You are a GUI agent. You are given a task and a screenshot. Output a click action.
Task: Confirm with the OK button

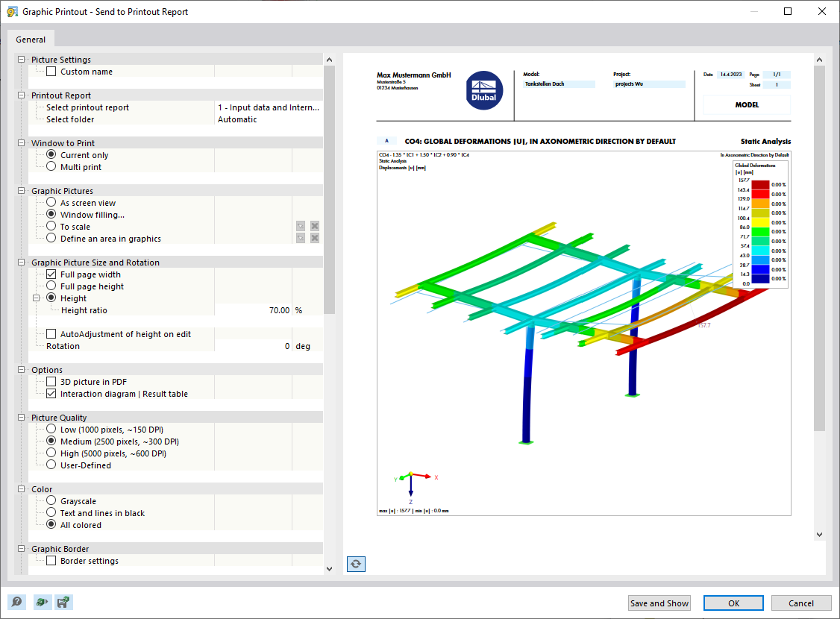coord(733,603)
